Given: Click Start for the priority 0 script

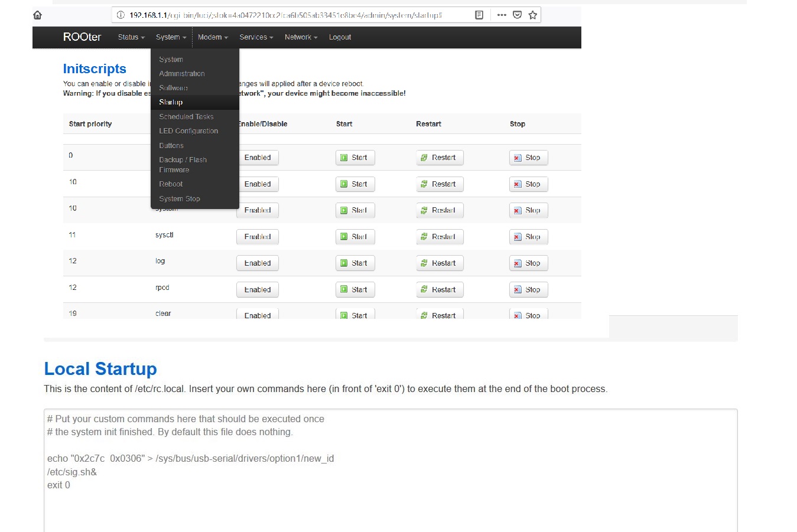Looking at the screenshot, I should (x=354, y=158).
